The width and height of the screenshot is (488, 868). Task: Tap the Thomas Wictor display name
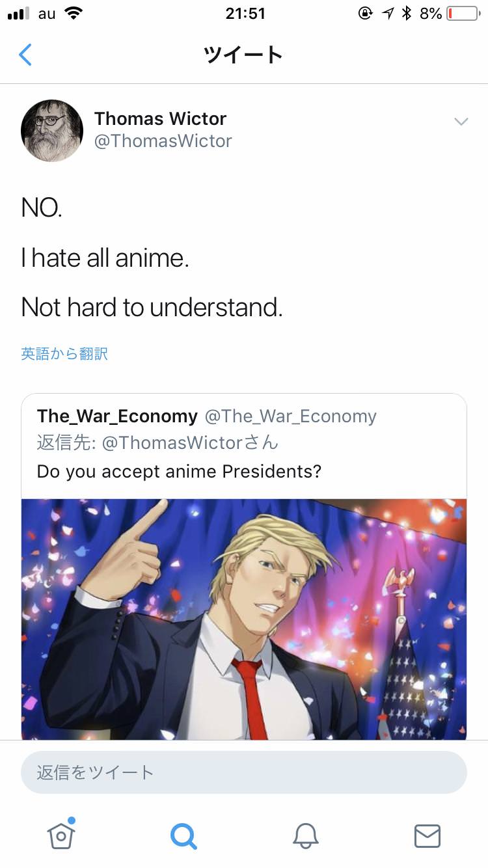point(160,118)
